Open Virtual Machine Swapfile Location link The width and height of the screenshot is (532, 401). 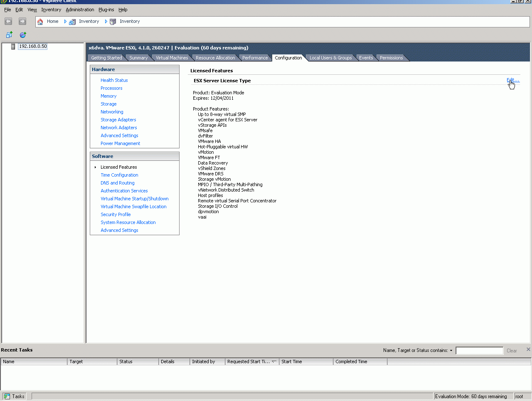click(x=133, y=207)
